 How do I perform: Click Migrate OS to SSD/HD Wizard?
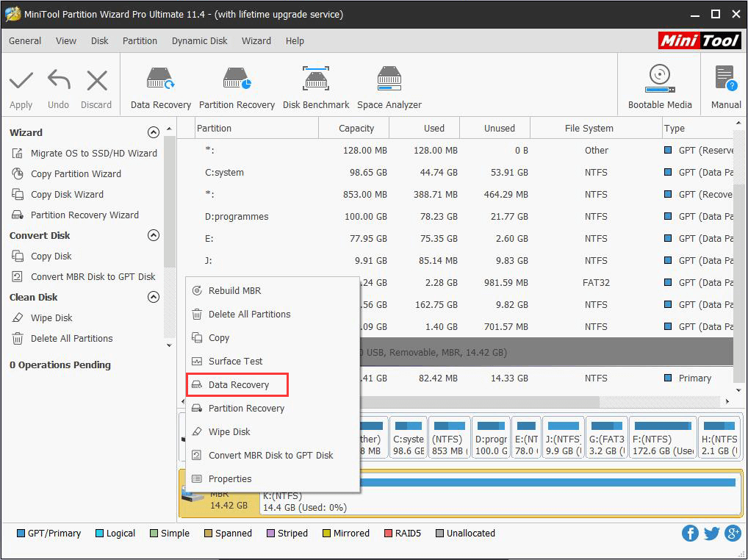[x=93, y=154]
